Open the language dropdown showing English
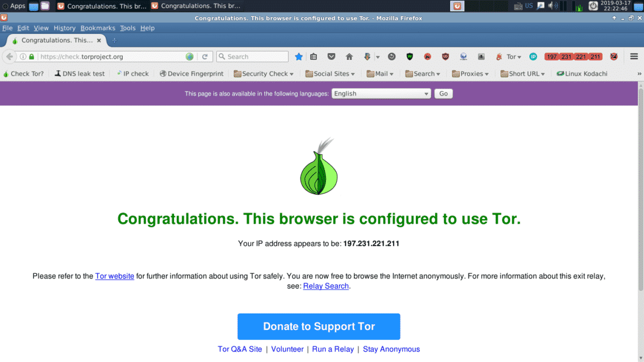This screenshot has height=362, width=644. pos(381,94)
